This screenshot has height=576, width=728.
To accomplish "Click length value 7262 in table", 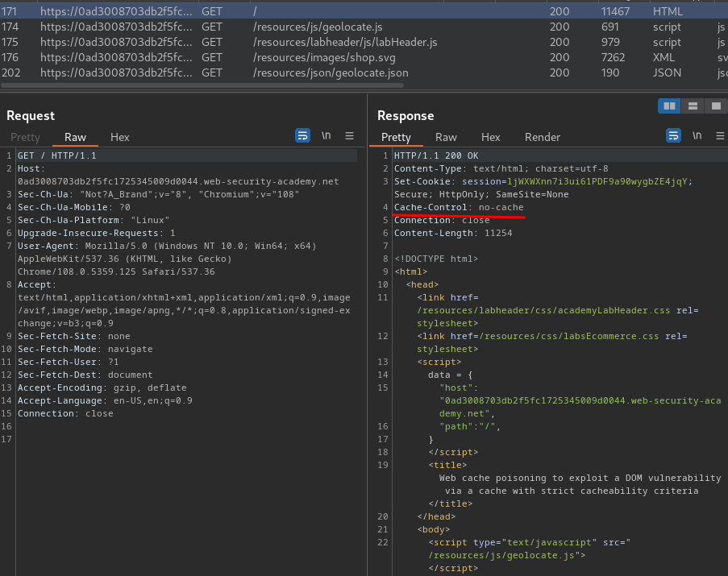I will (613, 57).
